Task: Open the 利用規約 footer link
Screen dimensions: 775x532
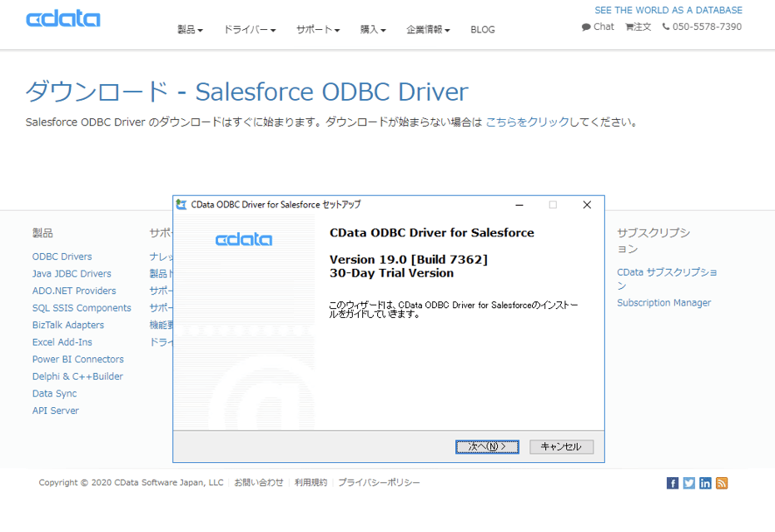Action: click(x=310, y=483)
